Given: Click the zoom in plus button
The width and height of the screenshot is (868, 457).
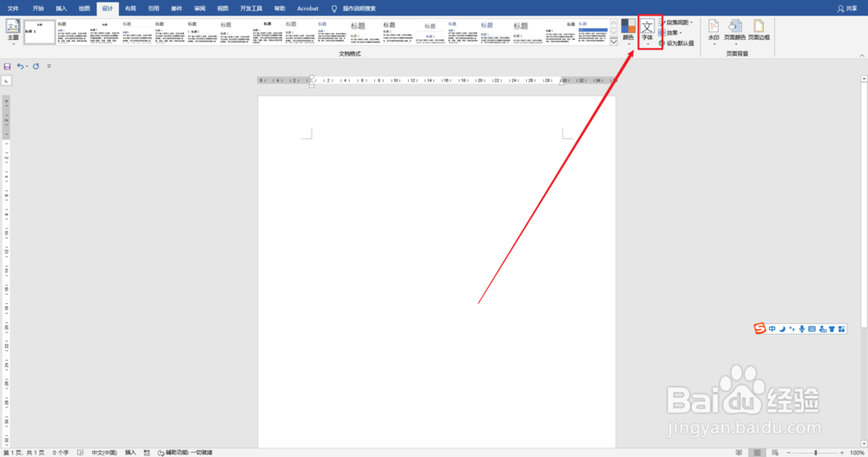Looking at the screenshot, I should 842,453.
